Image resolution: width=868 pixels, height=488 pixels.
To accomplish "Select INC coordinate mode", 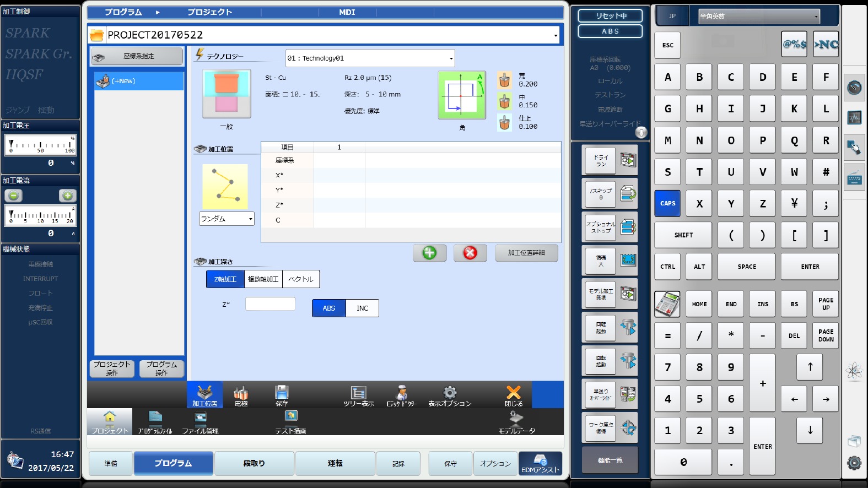I will pos(362,308).
